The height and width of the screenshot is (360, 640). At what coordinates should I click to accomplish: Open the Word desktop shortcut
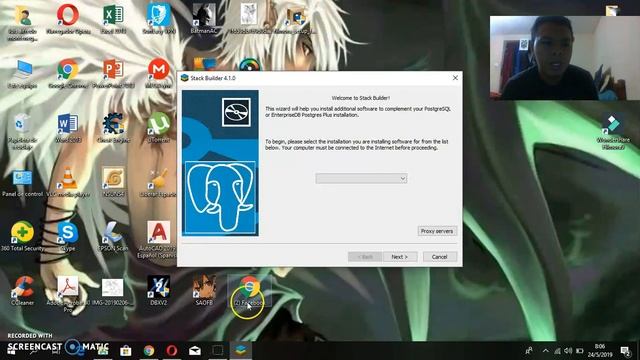[x=68, y=128]
